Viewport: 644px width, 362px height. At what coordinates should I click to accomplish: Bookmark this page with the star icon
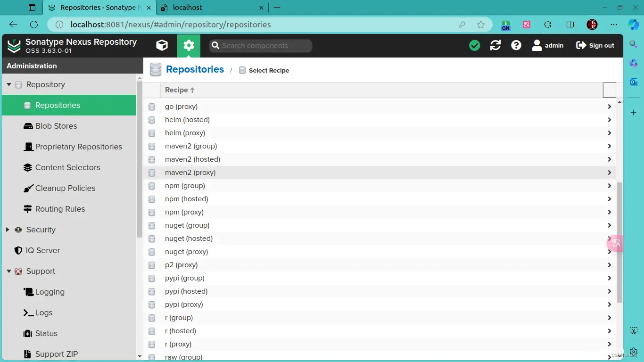(x=481, y=25)
